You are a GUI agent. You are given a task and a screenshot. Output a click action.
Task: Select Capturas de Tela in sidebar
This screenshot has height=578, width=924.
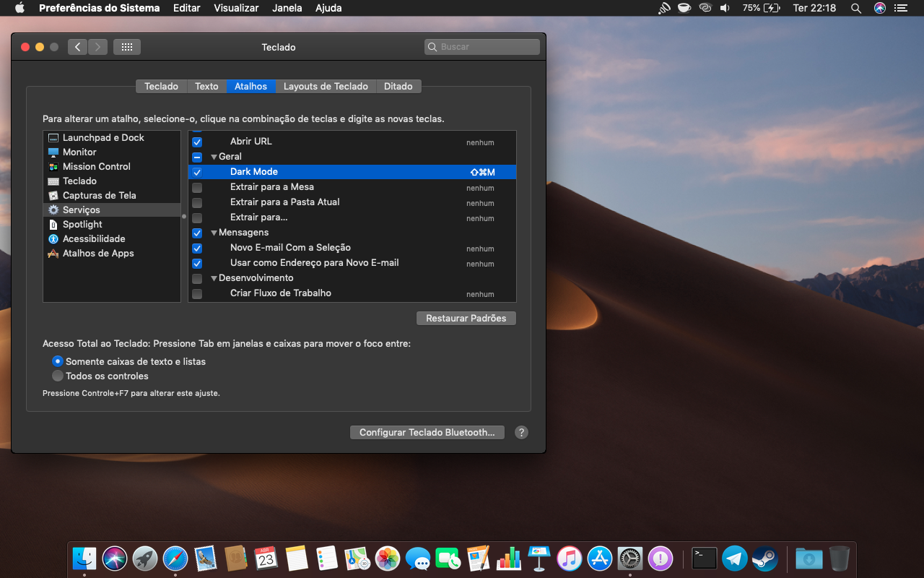point(112,195)
